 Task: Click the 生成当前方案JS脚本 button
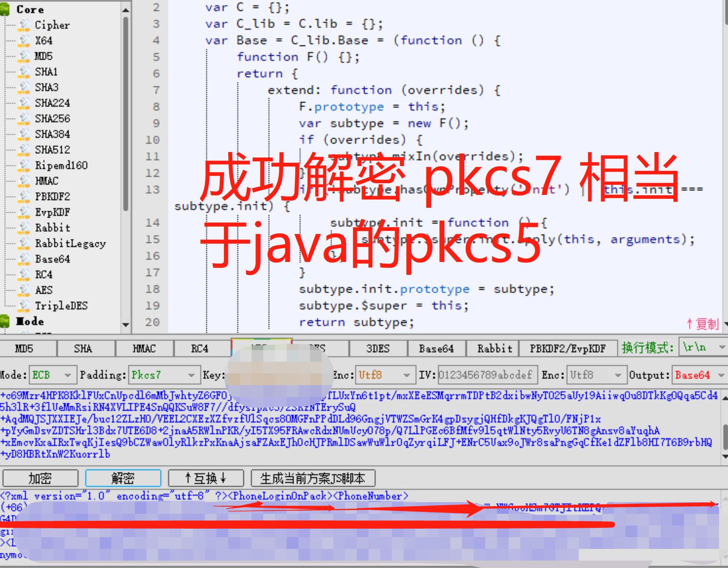[x=313, y=478]
